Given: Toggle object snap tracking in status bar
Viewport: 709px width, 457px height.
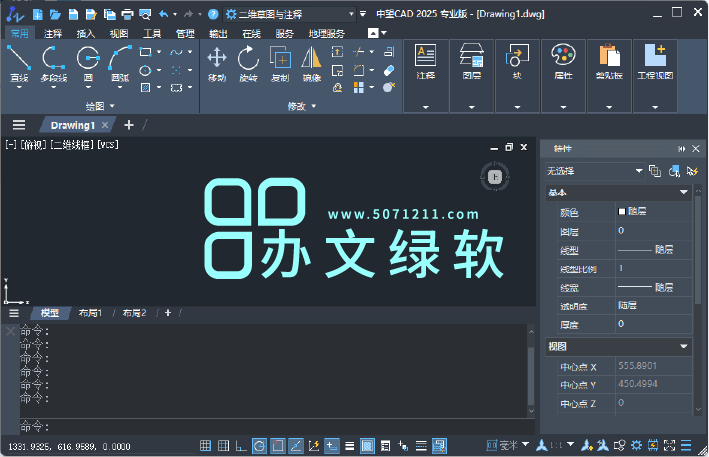Looking at the screenshot, I should point(296,446).
